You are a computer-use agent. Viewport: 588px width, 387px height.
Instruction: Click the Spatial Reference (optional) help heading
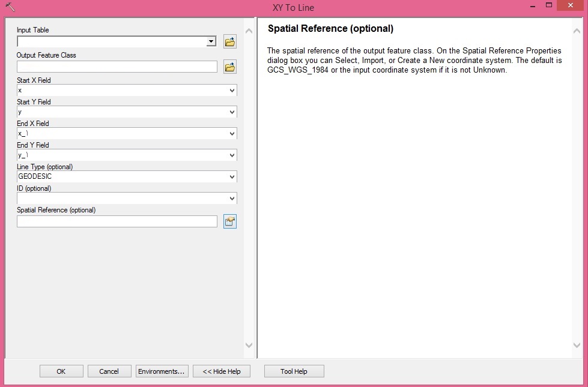(330, 29)
